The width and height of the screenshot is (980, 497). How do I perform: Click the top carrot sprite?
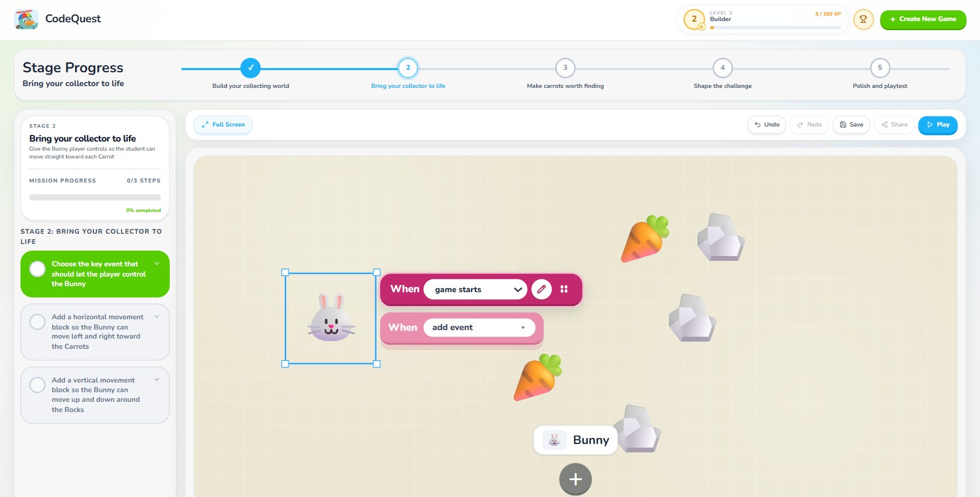pos(645,239)
